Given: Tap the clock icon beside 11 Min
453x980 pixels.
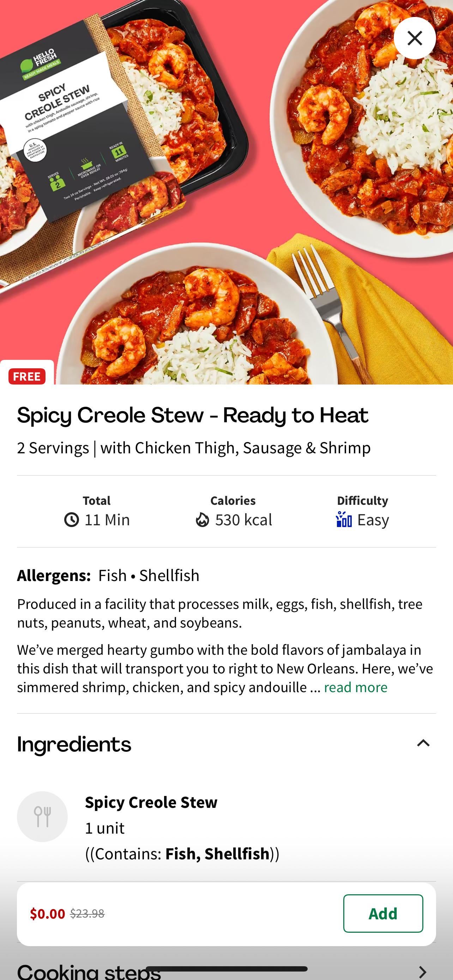Looking at the screenshot, I should pos(72,520).
